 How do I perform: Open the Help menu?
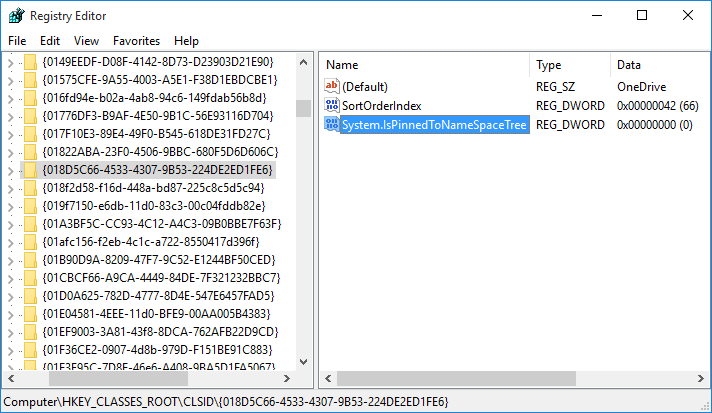coord(186,41)
